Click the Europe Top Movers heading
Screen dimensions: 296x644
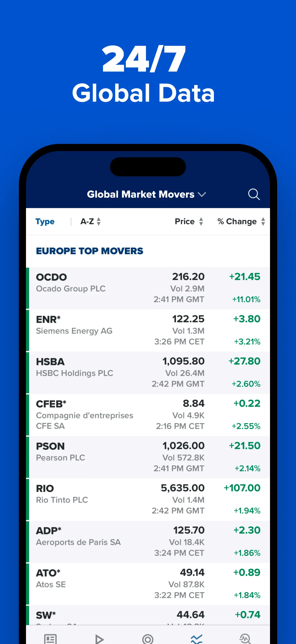[x=90, y=251]
